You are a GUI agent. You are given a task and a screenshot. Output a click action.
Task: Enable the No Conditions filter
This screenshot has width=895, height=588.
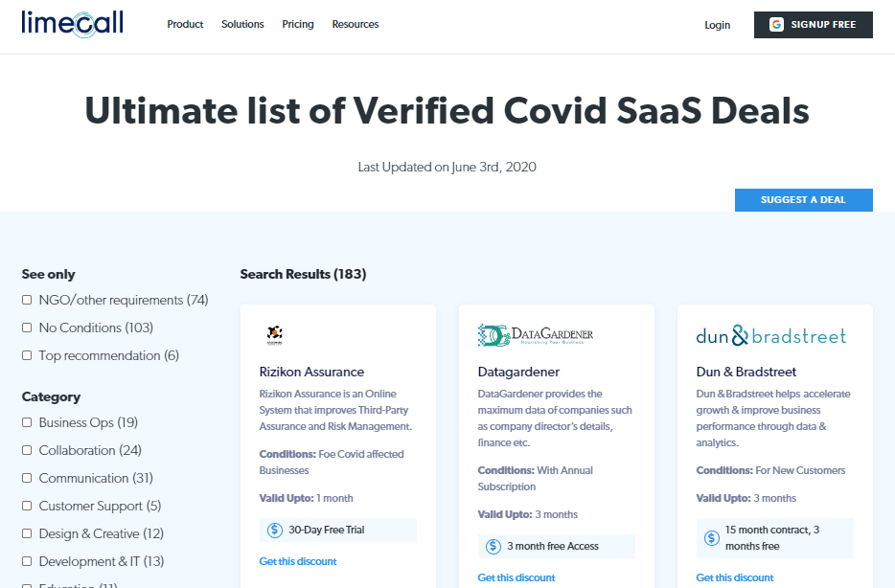pyautogui.click(x=27, y=328)
